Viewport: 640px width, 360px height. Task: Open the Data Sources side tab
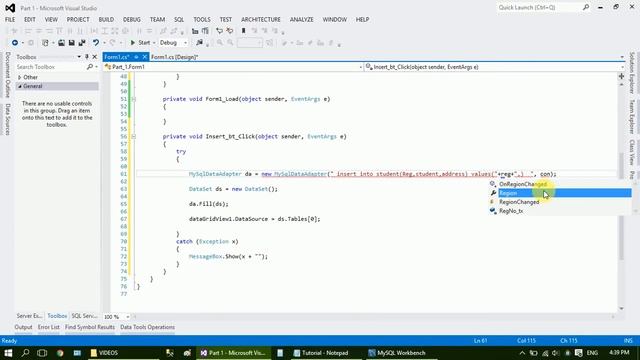tap(7, 119)
